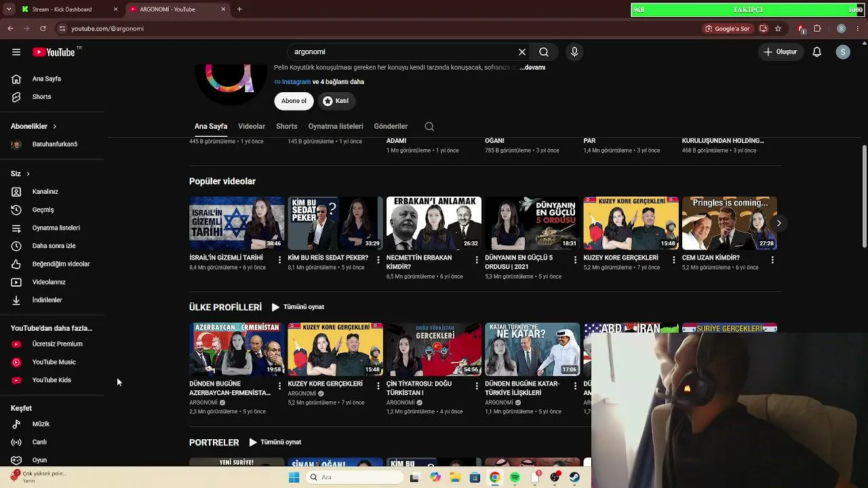Open Spotify from the taskbar
This screenshot has width=868, height=488.
pos(515,477)
